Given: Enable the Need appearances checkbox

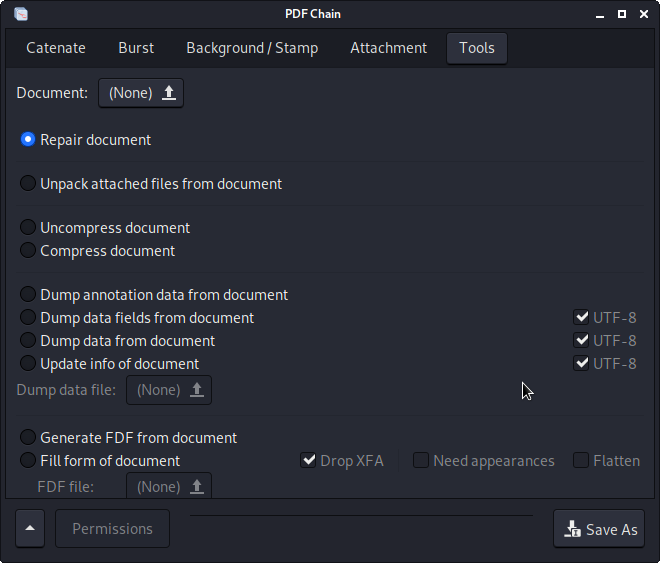Looking at the screenshot, I should click(x=484, y=461).
